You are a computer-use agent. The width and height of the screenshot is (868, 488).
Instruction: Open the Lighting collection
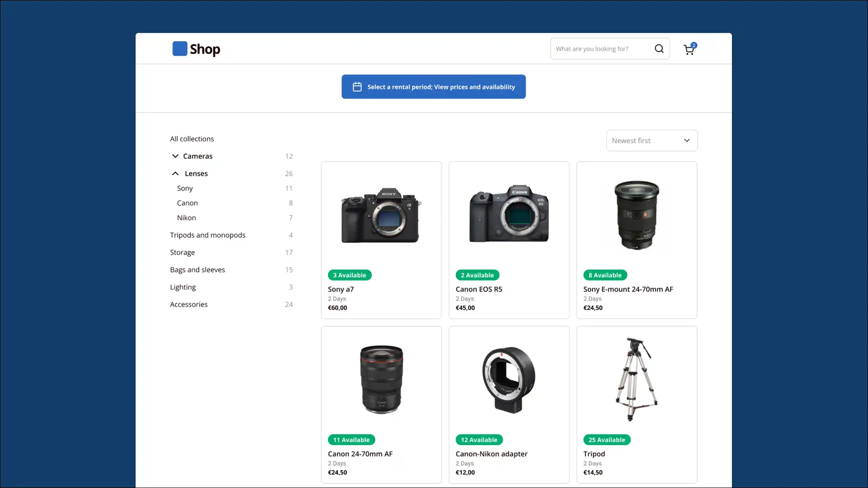pos(183,287)
